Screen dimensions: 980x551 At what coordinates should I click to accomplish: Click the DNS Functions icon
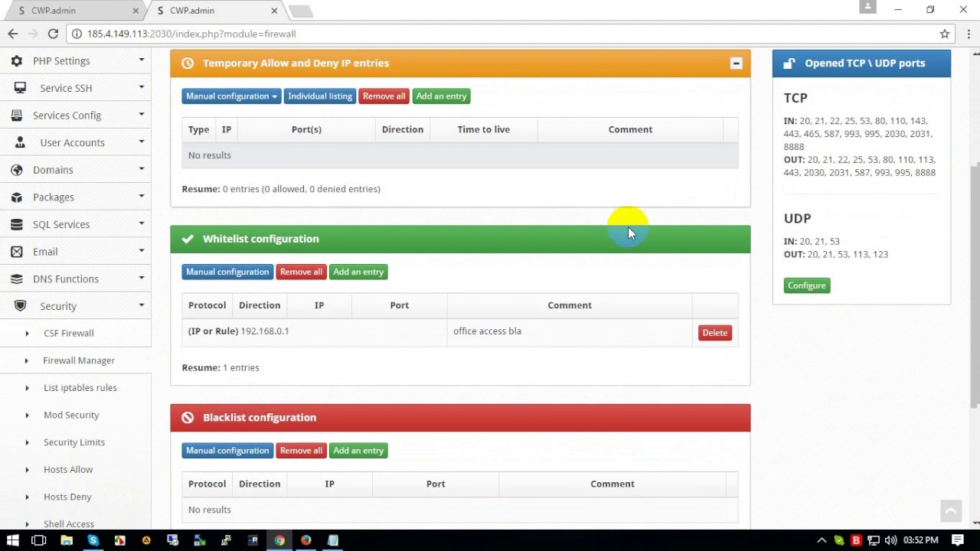[17, 279]
